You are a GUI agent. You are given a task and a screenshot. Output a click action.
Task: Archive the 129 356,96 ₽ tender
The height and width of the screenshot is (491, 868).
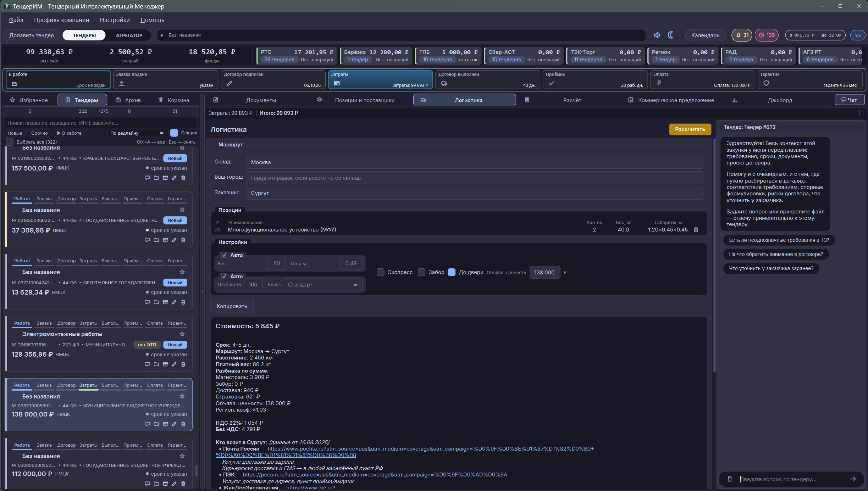click(165, 364)
